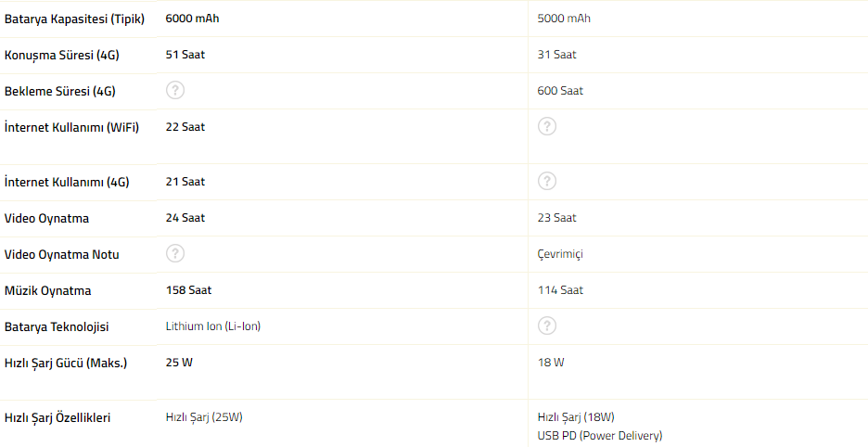Screen dimensions: 868x447
Task: Click the Lithium Ion (Li-Ion) value
Action: pyautogui.click(x=213, y=326)
